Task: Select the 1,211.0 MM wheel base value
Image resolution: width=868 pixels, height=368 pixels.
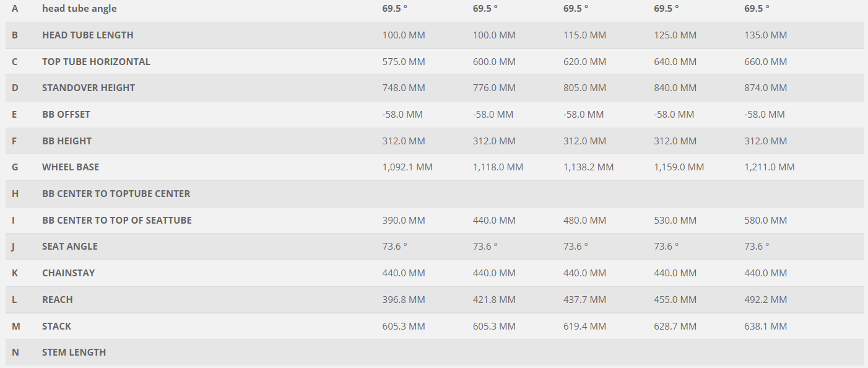Action: [x=770, y=167]
